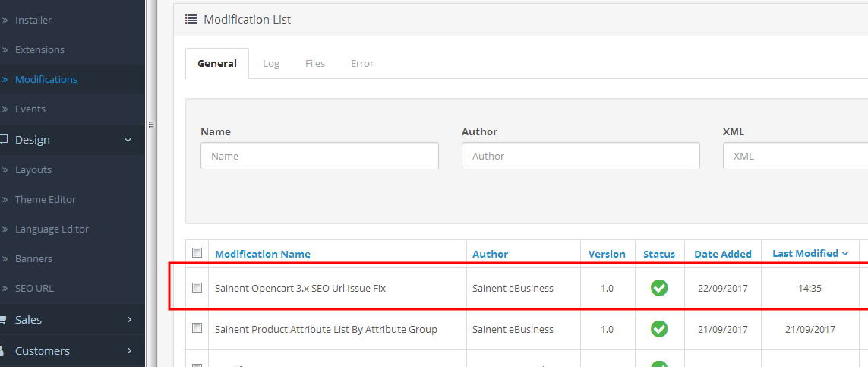868x367 pixels.
Task: Click "14:35" last modified cell
Action: 810,289
